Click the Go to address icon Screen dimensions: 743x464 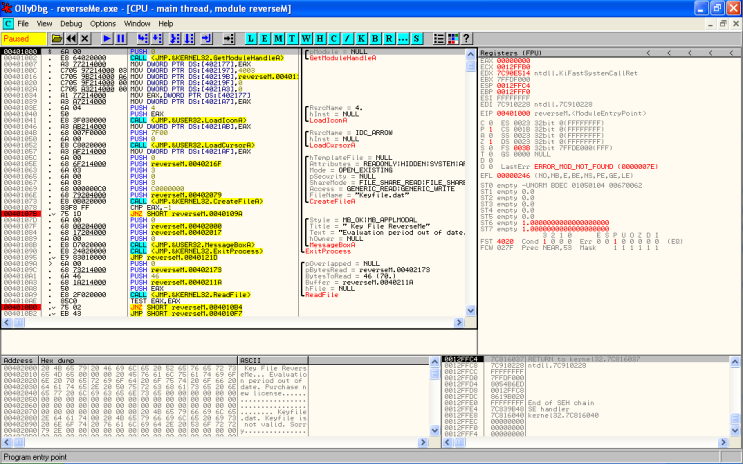pyautogui.click(x=229, y=39)
